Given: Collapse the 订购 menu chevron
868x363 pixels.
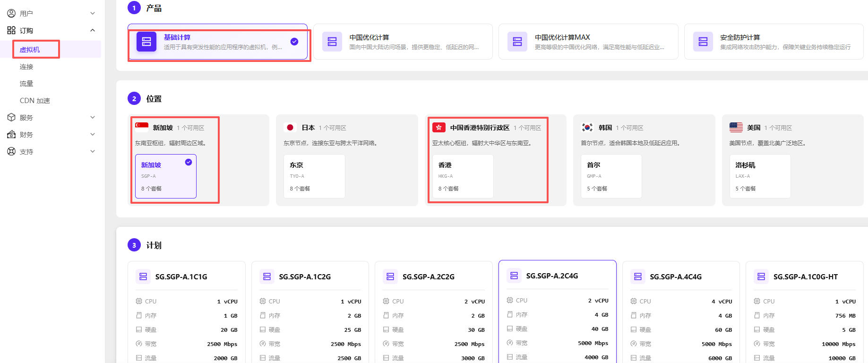Looking at the screenshot, I should (x=93, y=30).
